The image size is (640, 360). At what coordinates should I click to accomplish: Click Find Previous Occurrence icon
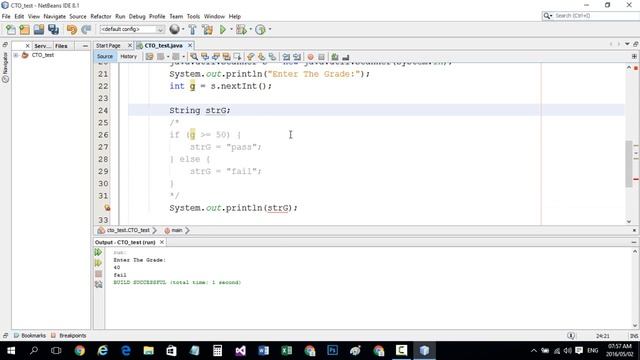(x=205, y=57)
